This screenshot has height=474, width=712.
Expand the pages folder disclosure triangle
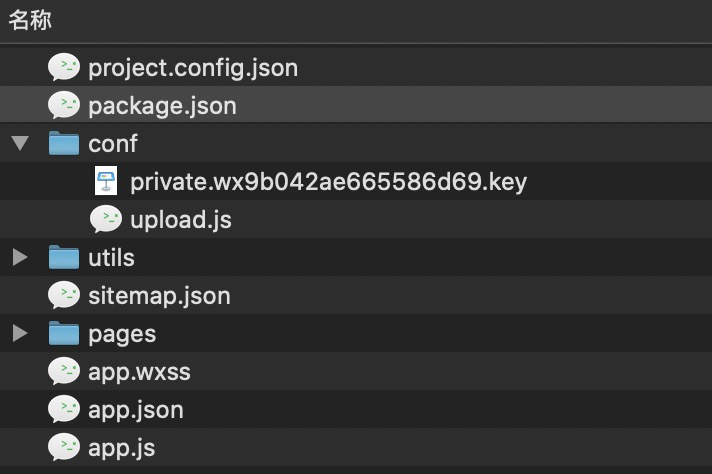tap(20, 333)
